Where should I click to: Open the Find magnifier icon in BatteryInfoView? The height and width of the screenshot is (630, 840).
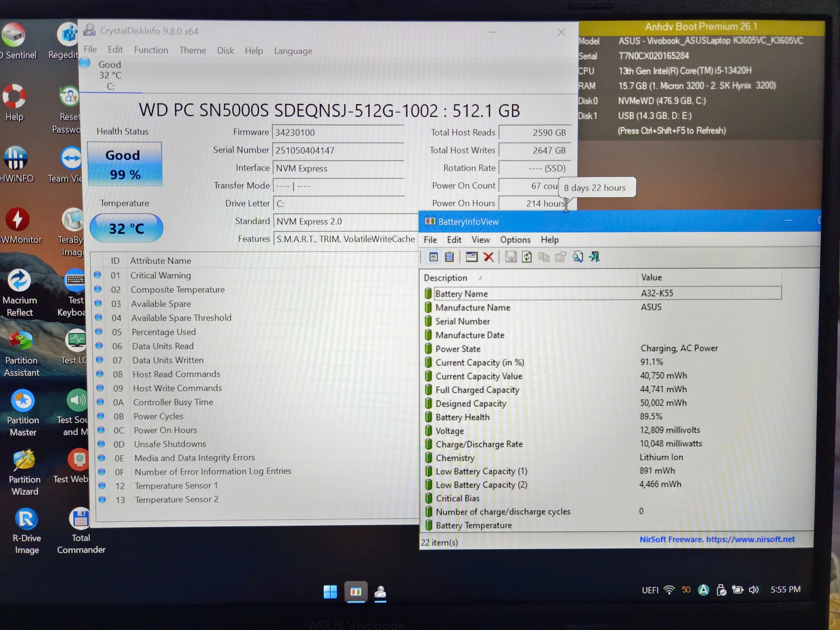coord(577,257)
